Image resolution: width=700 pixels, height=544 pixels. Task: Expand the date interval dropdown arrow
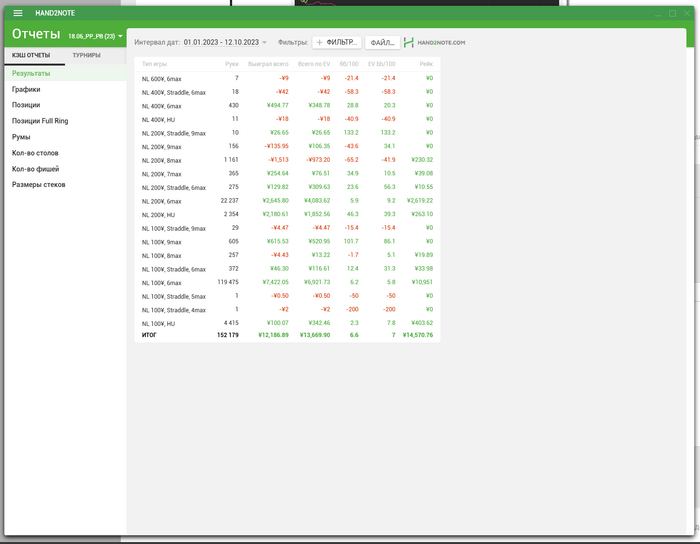point(264,42)
